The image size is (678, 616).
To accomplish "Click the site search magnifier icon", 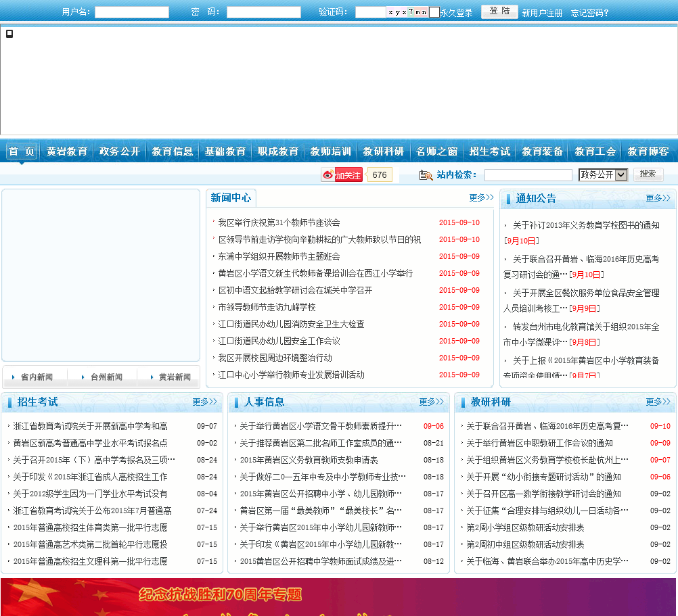I will [x=426, y=175].
